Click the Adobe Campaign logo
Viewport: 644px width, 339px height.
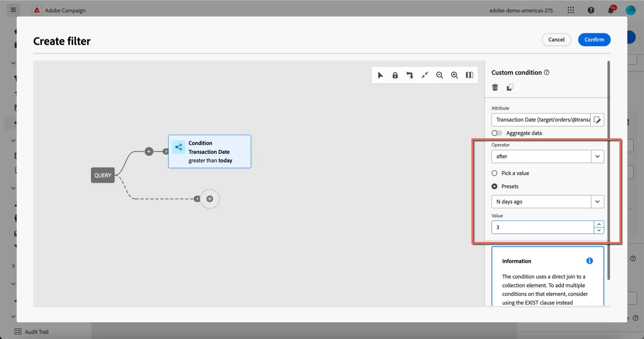point(37,10)
